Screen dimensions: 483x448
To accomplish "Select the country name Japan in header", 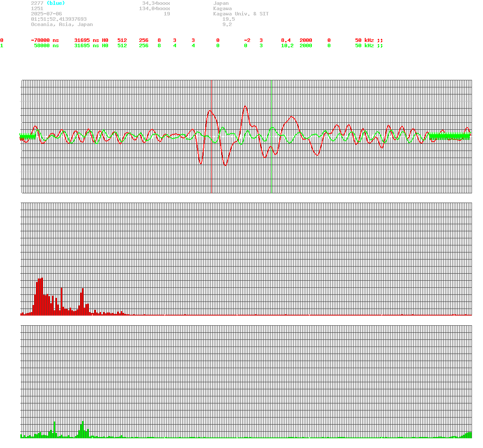I will click(x=221, y=3).
